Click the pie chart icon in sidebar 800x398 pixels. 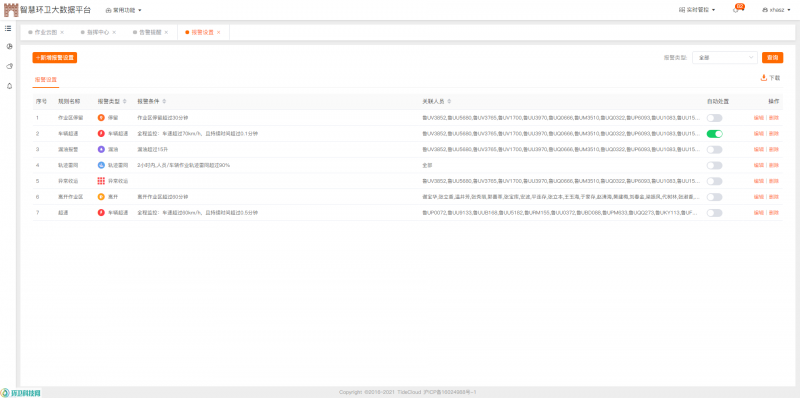pyautogui.click(x=9, y=46)
